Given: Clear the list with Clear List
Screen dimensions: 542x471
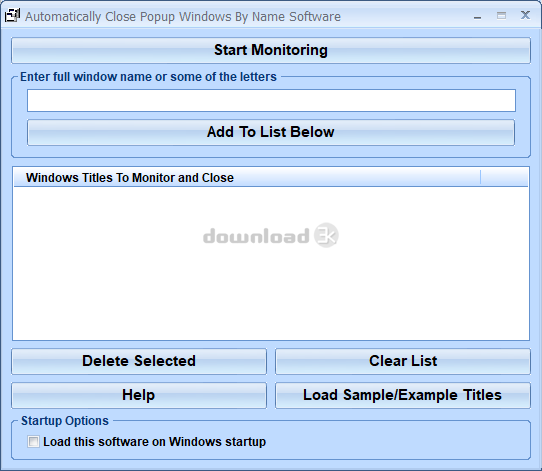Looking at the screenshot, I should pos(403,361).
